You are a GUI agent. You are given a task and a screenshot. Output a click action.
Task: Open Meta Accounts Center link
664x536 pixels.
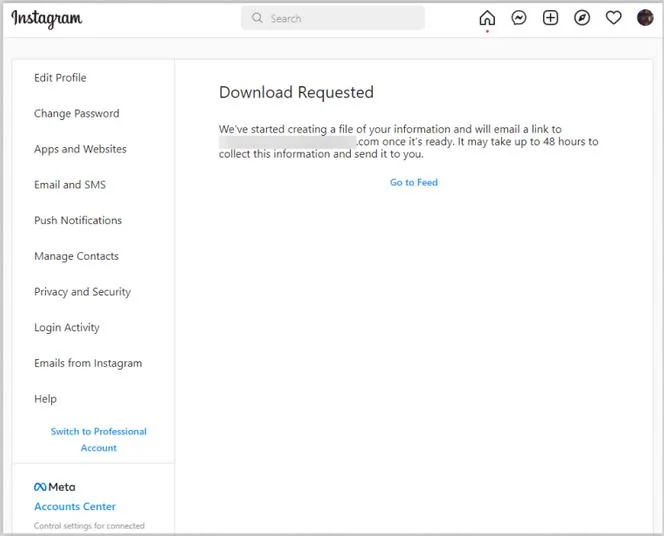[x=75, y=506]
